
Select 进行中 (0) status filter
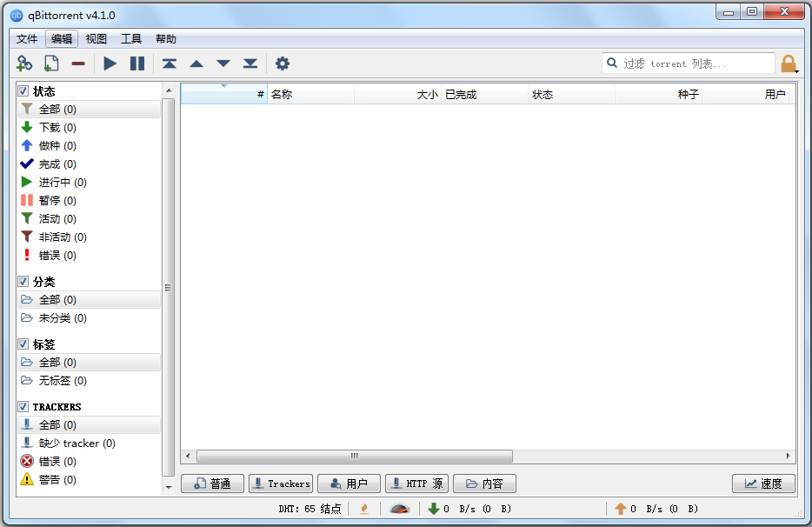pos(89,182)
